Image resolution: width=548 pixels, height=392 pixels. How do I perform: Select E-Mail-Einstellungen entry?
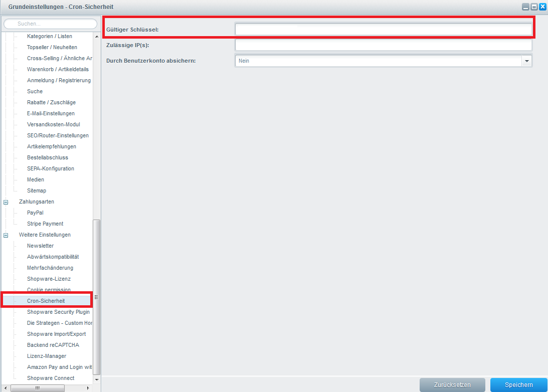point(51,114)
